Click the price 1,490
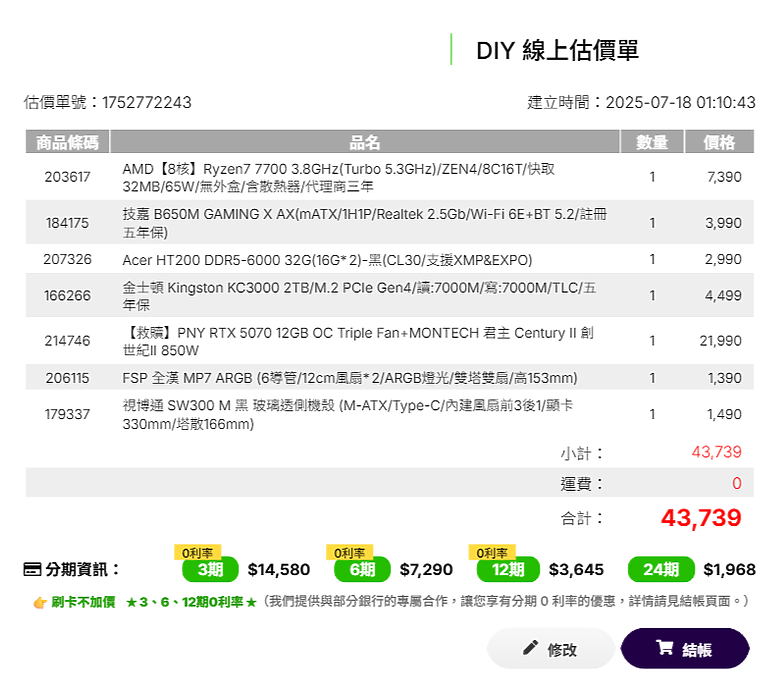Viewport: 780px width, 692px height. (x=724, y=414)
